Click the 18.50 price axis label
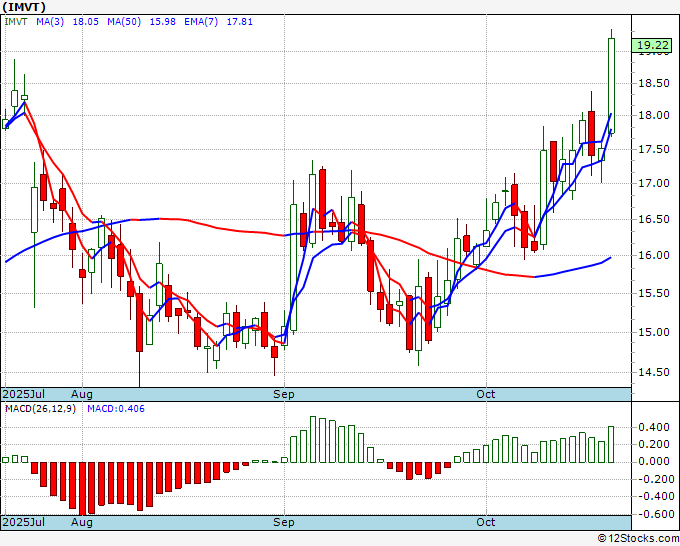680x546 pixels. (654, 83)
